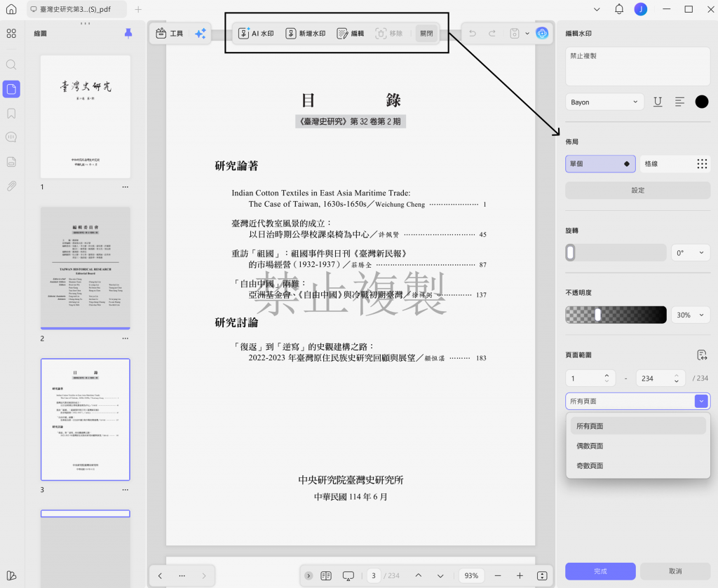Click the redo arrow
The width and height of the screenshot is (718, 588).
(x=492, y=34)
